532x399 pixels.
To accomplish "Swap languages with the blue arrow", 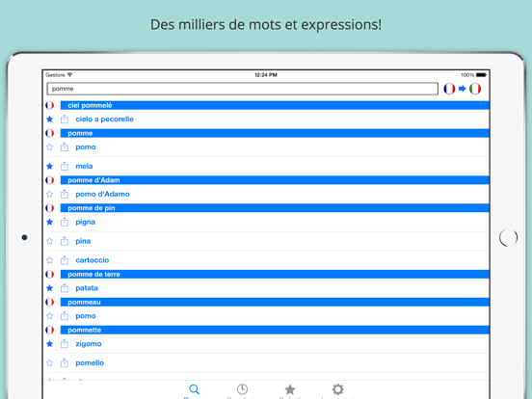I will 462,89.
